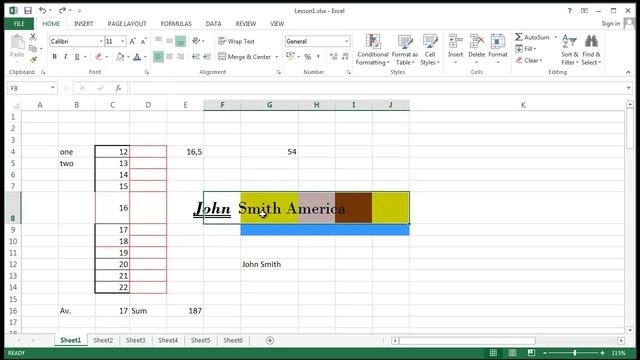
Task: Switch to the PAGE LAYOUT tab
Action: (127, 24)
